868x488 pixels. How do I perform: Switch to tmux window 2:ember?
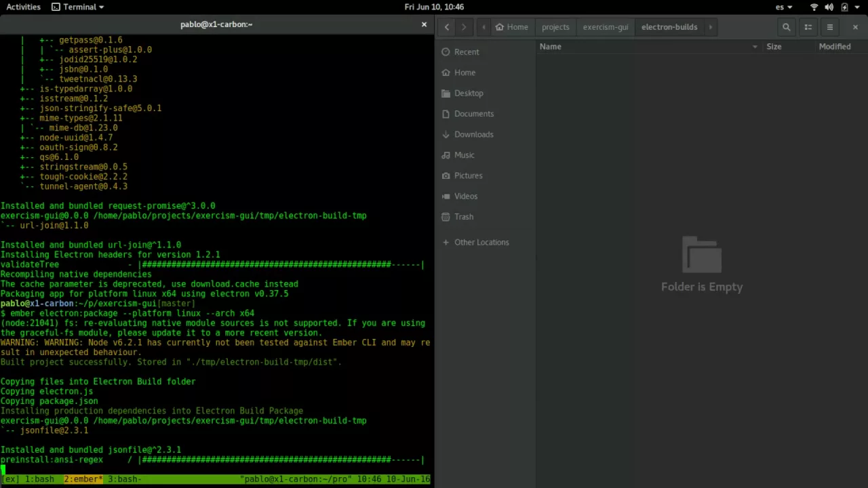[83, 479]
